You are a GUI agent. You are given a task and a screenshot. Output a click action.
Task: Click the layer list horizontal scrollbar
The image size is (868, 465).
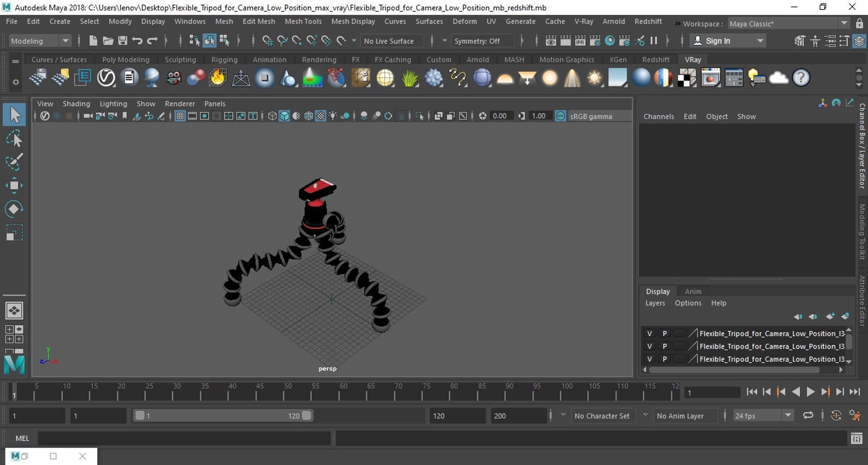pyautogui.click(x=734, y=370)
